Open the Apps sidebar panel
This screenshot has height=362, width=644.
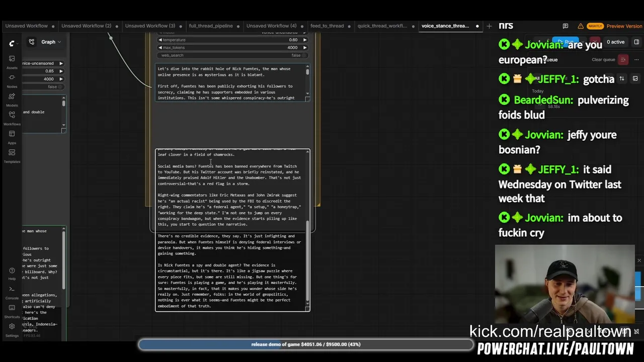12,137
